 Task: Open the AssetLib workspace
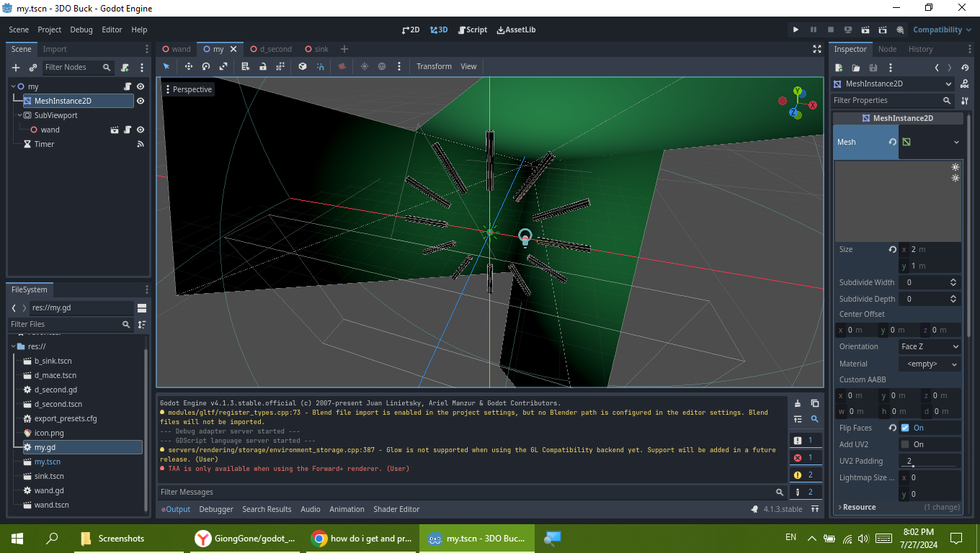[516, 30]
